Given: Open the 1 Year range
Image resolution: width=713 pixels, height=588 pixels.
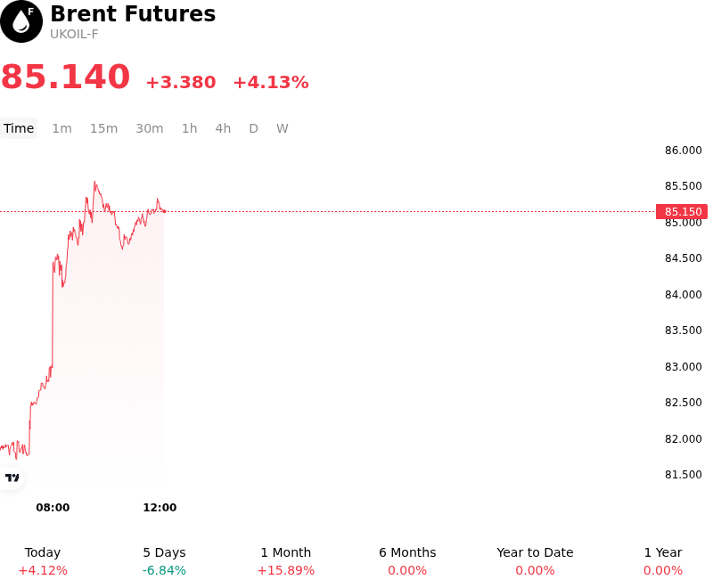Looking at the screenshot, I should [x=663, y=561].
